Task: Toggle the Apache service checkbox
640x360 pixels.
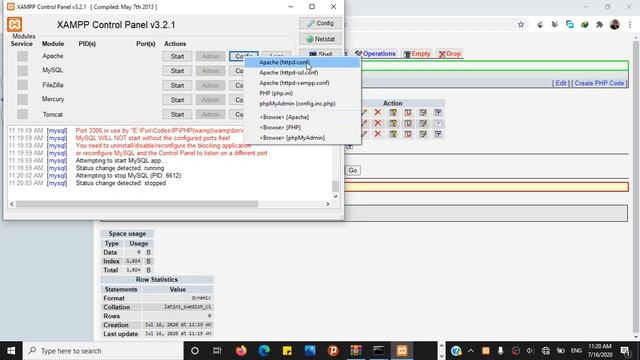Action: pyautogui.click(x=22, y=56)
